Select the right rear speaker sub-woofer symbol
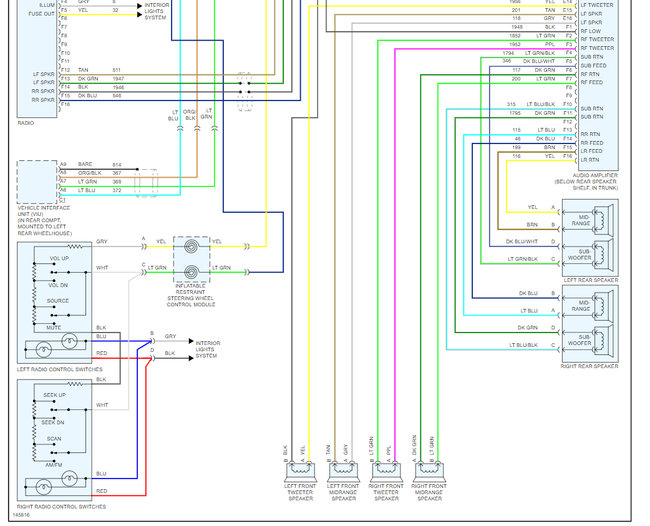This screenshot has width=650, height=526. [603, 340]
